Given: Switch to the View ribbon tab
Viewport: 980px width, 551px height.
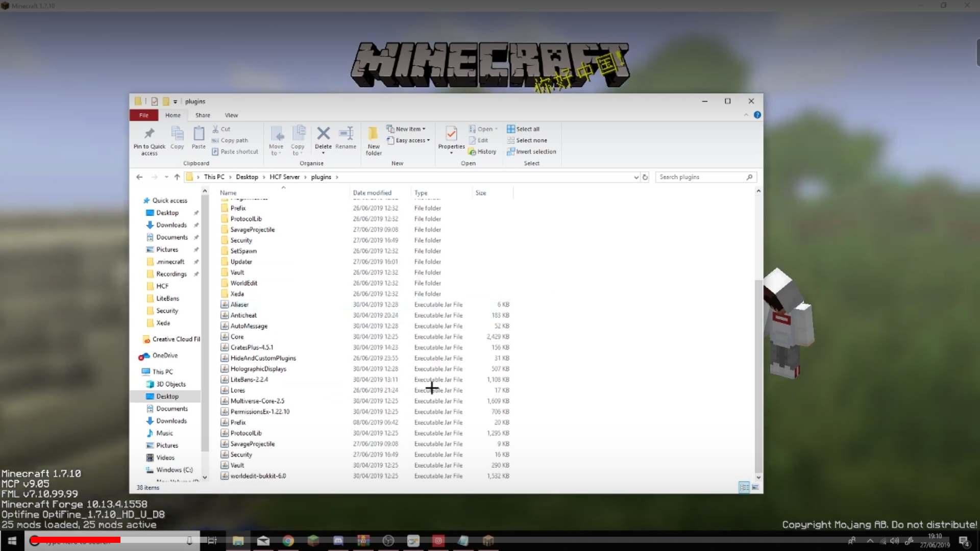Looking at the screenshot, I should coord(231,115).
